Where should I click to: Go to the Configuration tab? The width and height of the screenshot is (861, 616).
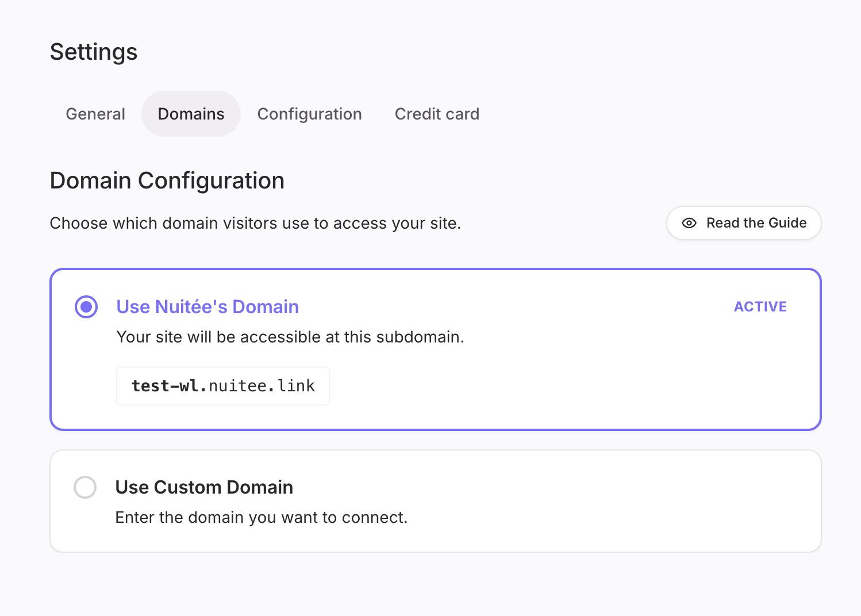click(x=309, y=114)
